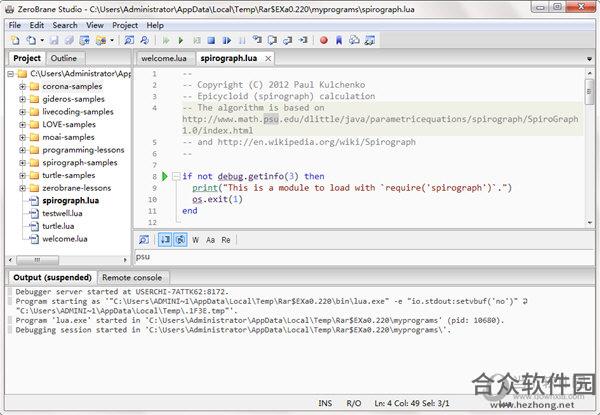Click the project tree horizontal scrollbar thumb
This screenshot has height=415, width=600.
(x=38, y=260)
